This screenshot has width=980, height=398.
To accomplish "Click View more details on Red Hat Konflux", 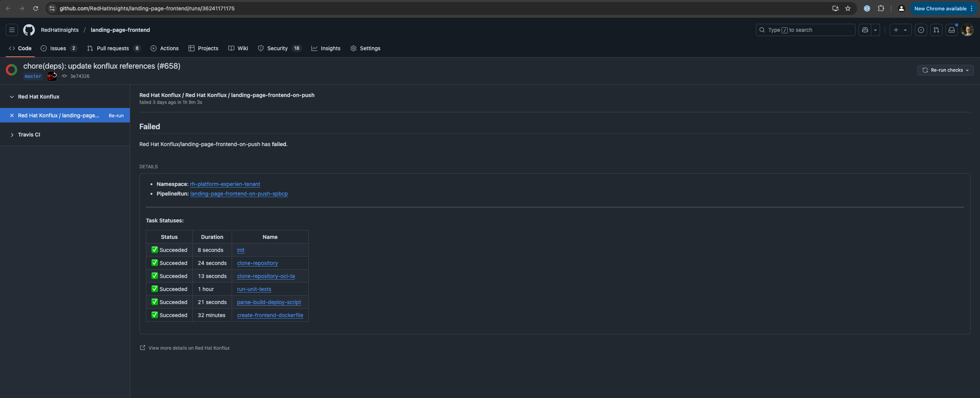I will [x=189, y=348].
